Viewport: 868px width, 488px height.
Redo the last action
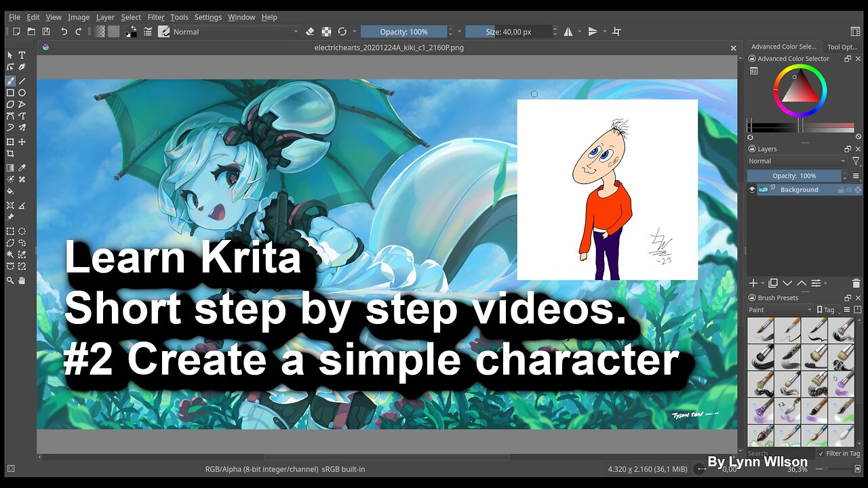point(78,31)
